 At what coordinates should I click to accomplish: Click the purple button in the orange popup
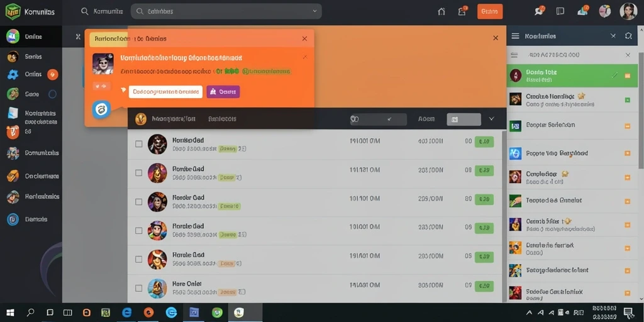(x=223, y=92)
